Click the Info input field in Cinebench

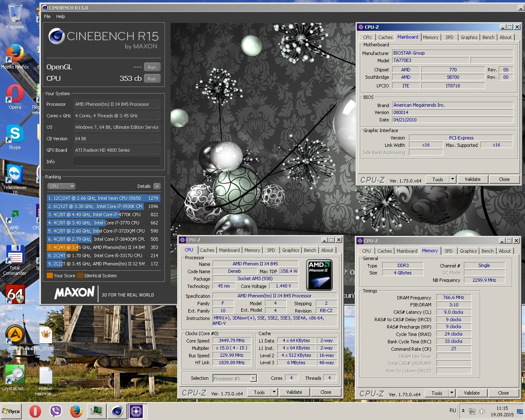(117, 162)
